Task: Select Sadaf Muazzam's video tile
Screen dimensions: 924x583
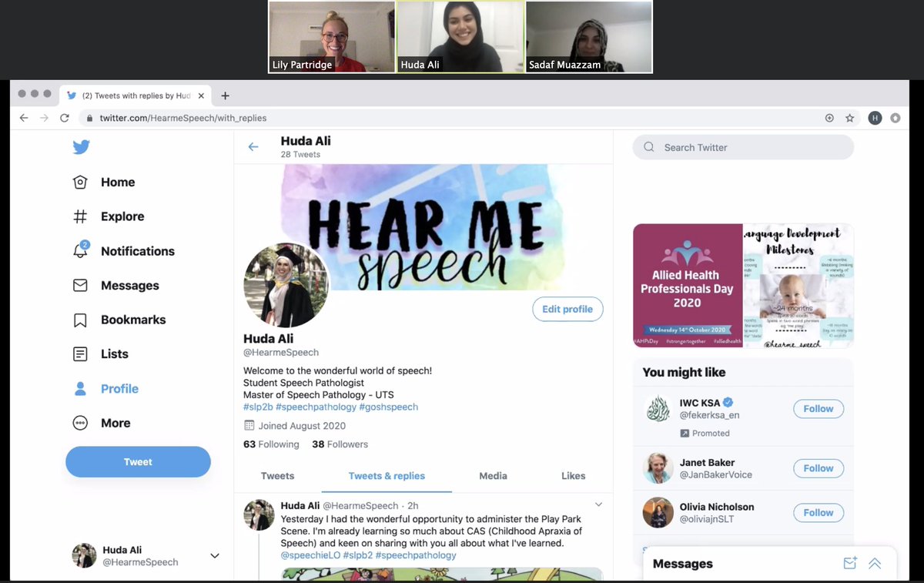Action: (589, 37)
